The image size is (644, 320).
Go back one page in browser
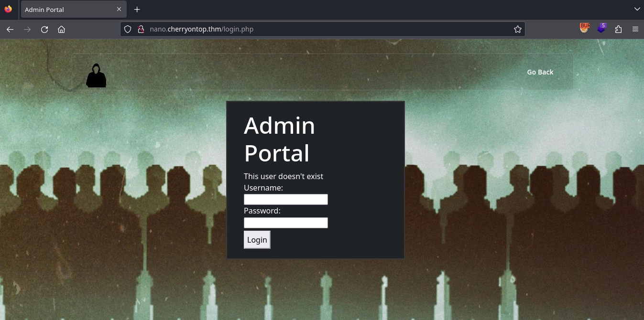(x=10, y=29)
